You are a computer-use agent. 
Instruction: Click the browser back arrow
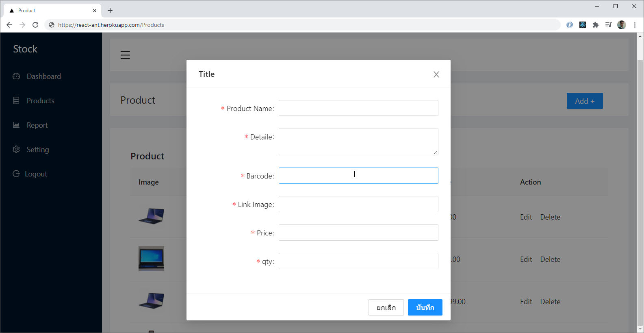pyautogui.click(x=9, y=25)
